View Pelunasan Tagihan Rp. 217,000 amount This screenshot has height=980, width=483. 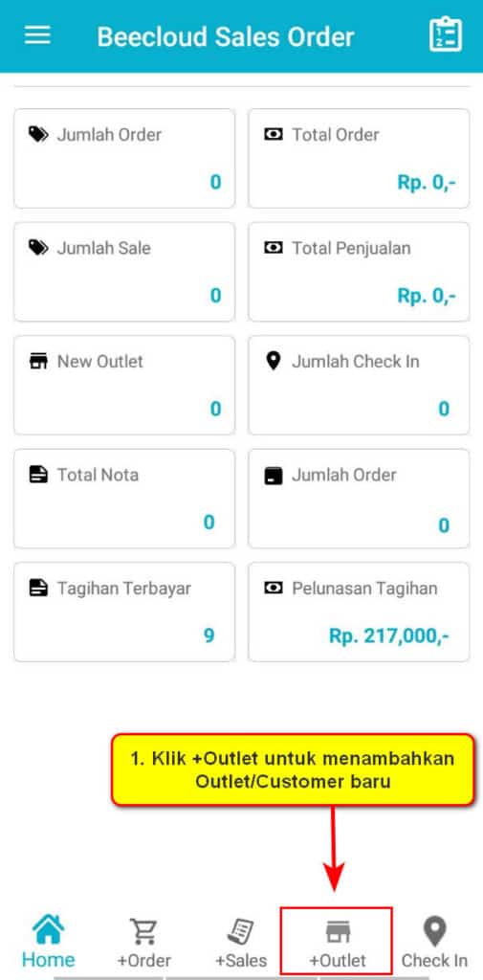point(388,635)
